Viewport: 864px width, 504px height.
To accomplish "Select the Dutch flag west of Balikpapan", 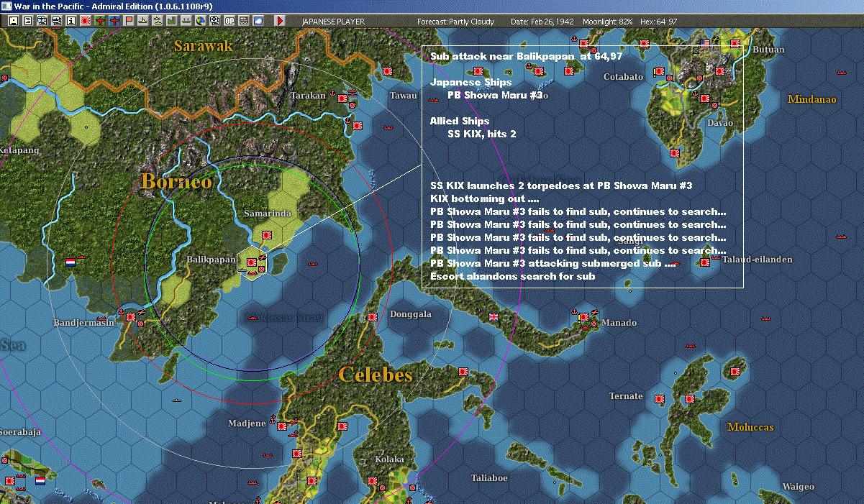I will [x=71, y=262].
